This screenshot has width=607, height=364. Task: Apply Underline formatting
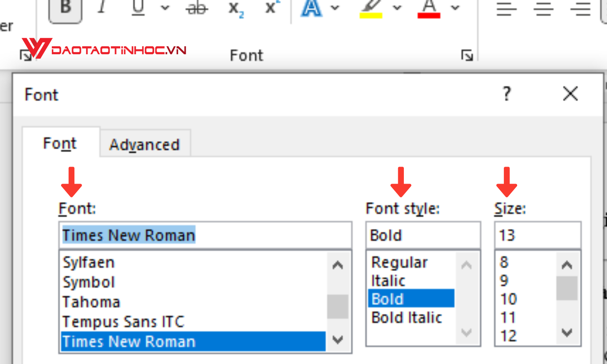click(x=138, y=7)
